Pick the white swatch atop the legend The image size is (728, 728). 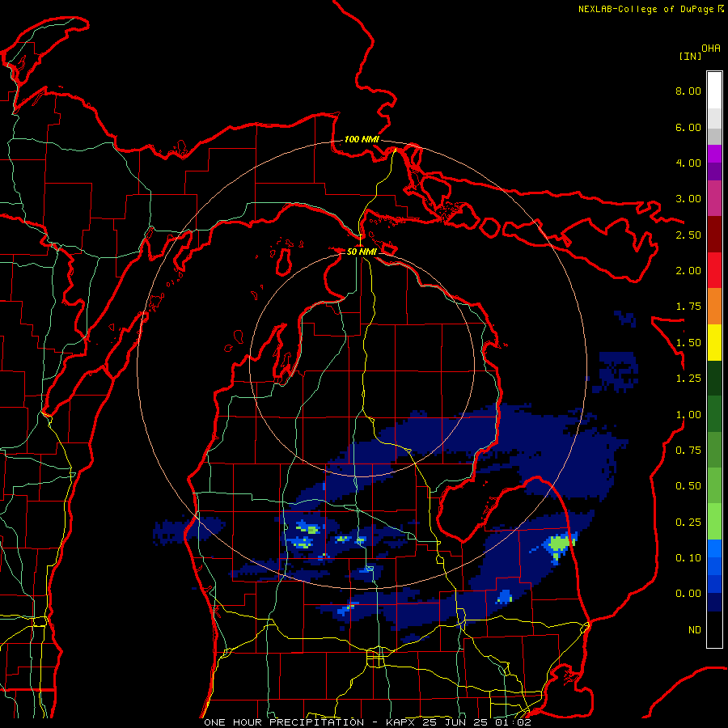pyautogui.click(x=714, y=90)
